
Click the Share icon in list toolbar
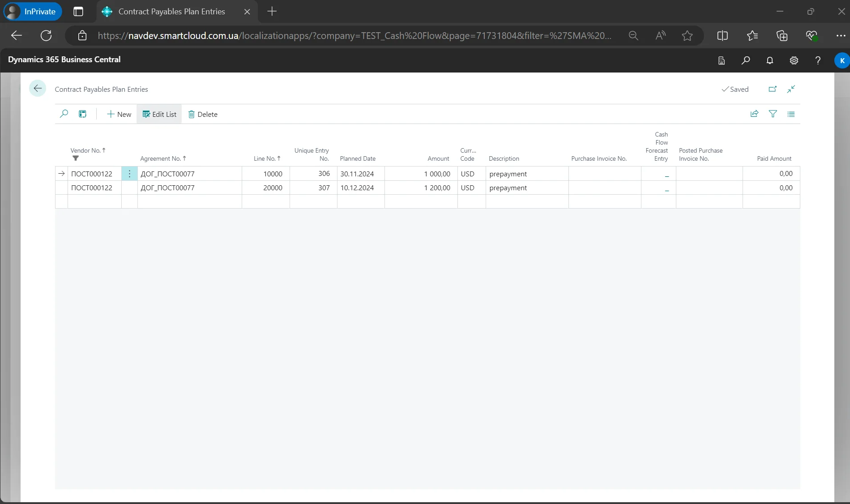pos(754,114)
